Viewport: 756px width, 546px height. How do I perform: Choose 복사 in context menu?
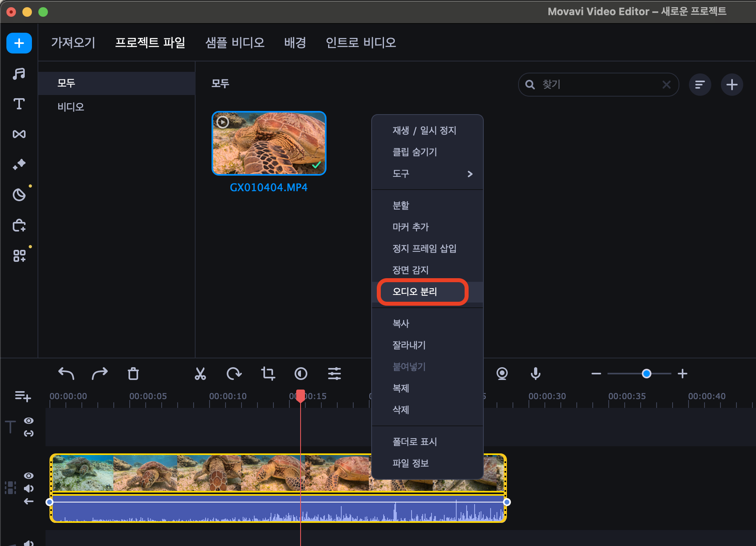(427, 324)
